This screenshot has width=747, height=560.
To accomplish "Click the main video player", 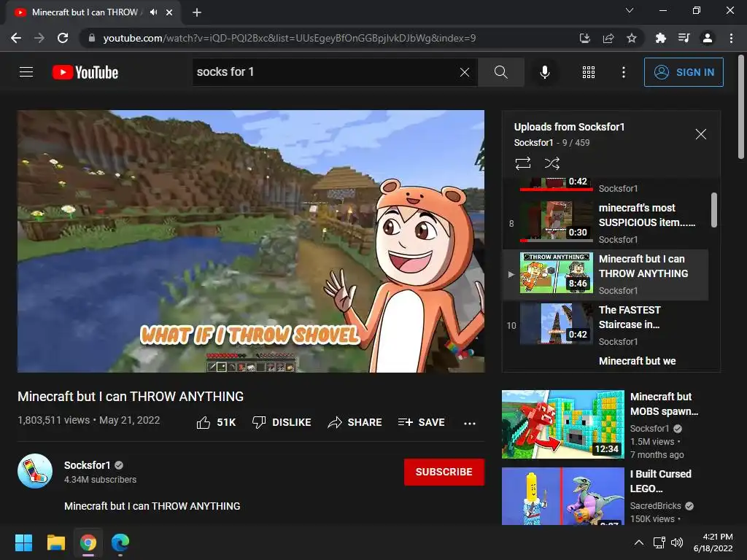I will point(251,241).
